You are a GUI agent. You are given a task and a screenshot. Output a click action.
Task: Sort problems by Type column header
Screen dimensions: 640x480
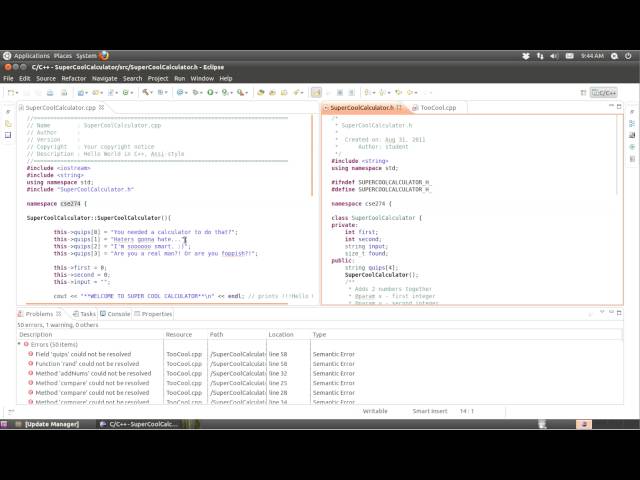coord(466,334)
